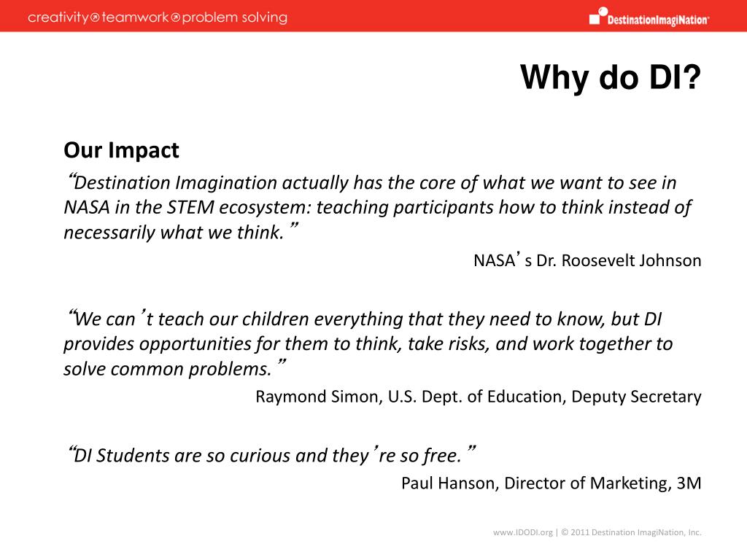Click the 'Raymond Simon, U.S. Dept. of Education' attribution
Image resolution: width=747 pixels, height=560 pixels.
479,397
